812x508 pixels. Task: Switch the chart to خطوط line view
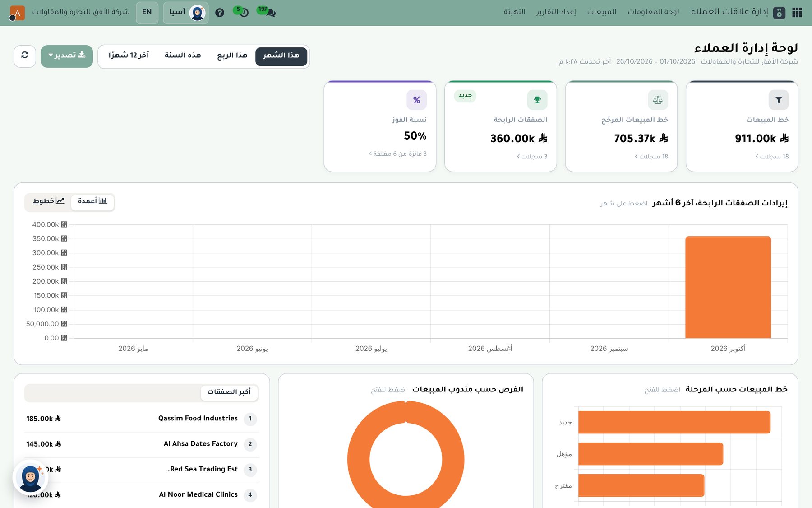pos(48,201)
